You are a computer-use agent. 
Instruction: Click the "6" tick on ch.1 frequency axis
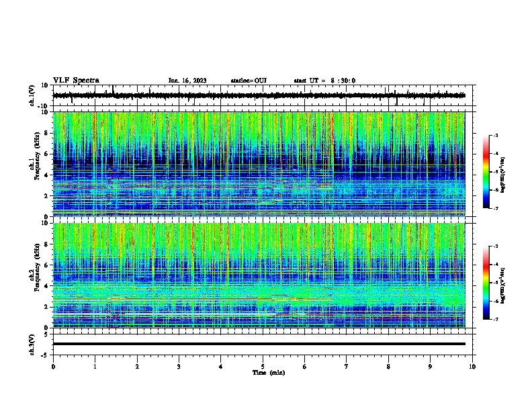click(46, 154)
